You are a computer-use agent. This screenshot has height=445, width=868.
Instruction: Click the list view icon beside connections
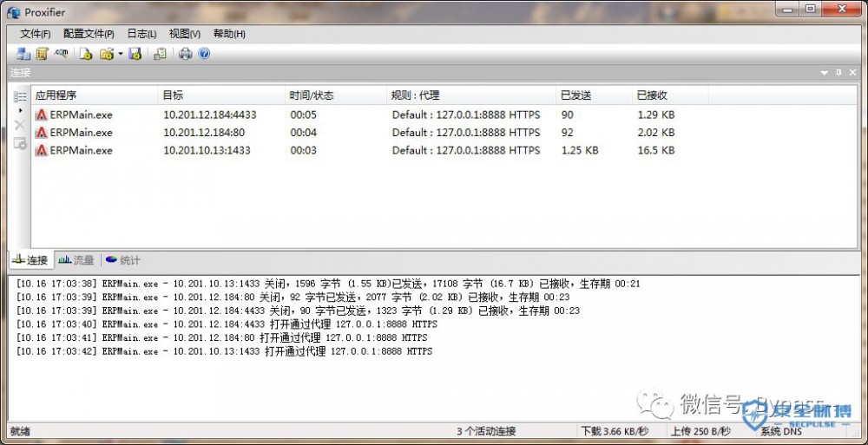20,97
